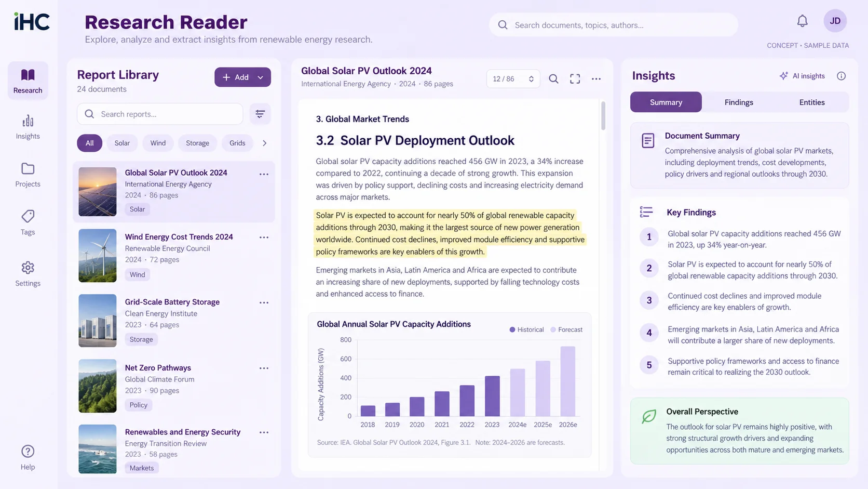Open the report filter options icon

point(260,114)
